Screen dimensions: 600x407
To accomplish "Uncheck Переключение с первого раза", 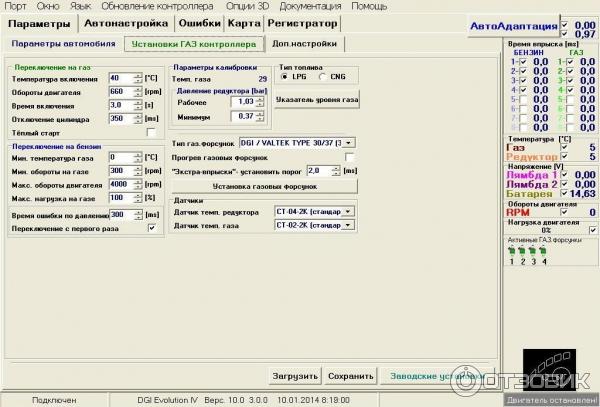I will tap(151, 227).
